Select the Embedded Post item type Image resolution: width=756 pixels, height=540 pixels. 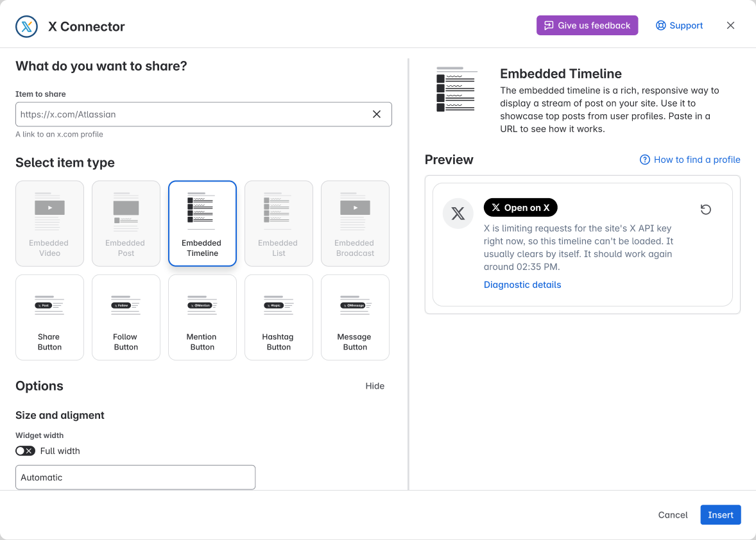pos(126,224)
